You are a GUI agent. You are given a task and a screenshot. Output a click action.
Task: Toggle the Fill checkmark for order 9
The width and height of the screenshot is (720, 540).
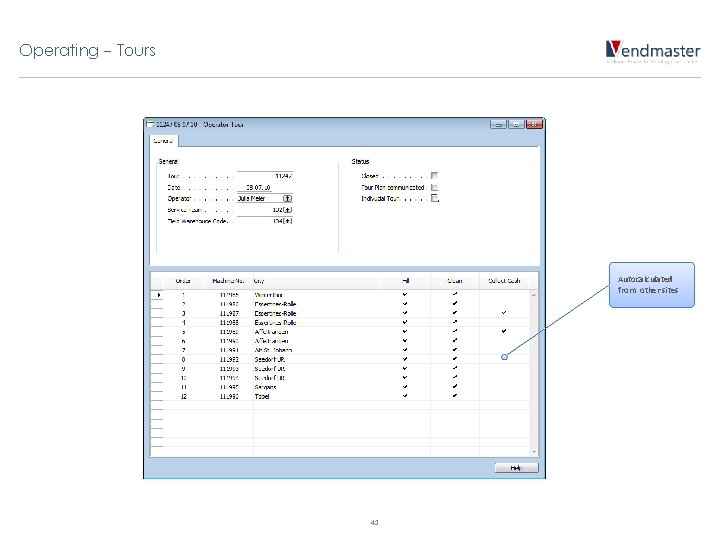pos(405,368)
